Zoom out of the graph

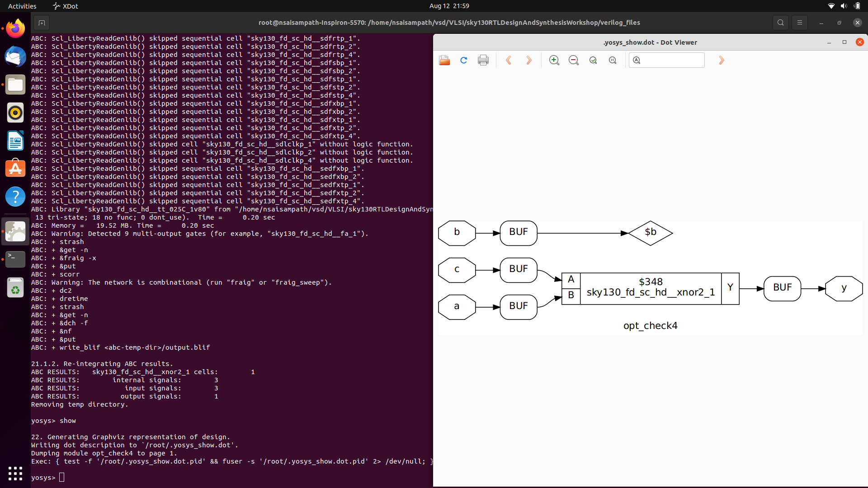coord(574,60)
